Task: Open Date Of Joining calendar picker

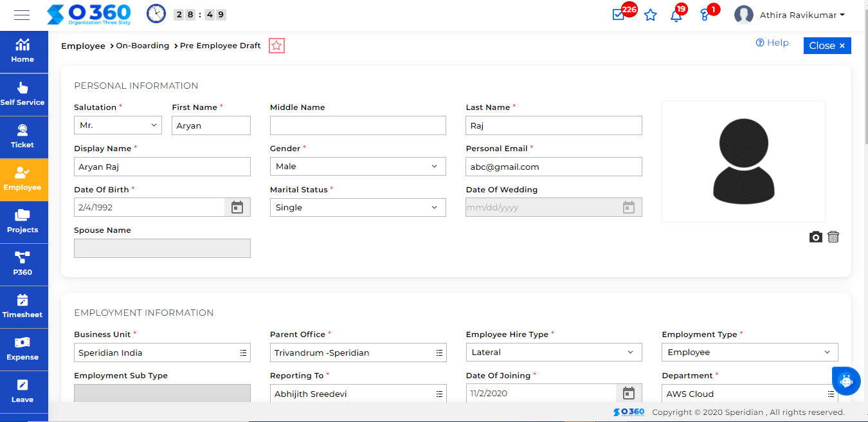Action: point(628,393)
